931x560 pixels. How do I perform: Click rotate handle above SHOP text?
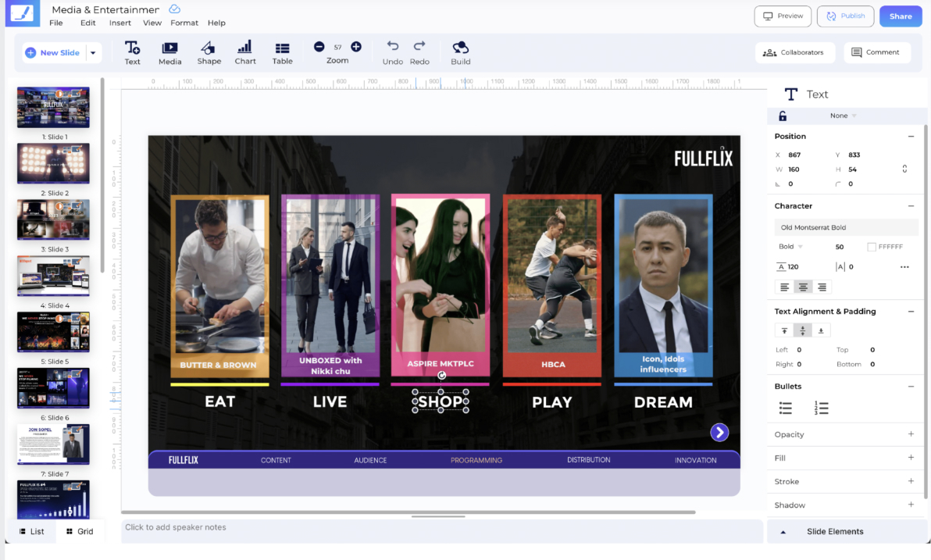tap(441, 376)
